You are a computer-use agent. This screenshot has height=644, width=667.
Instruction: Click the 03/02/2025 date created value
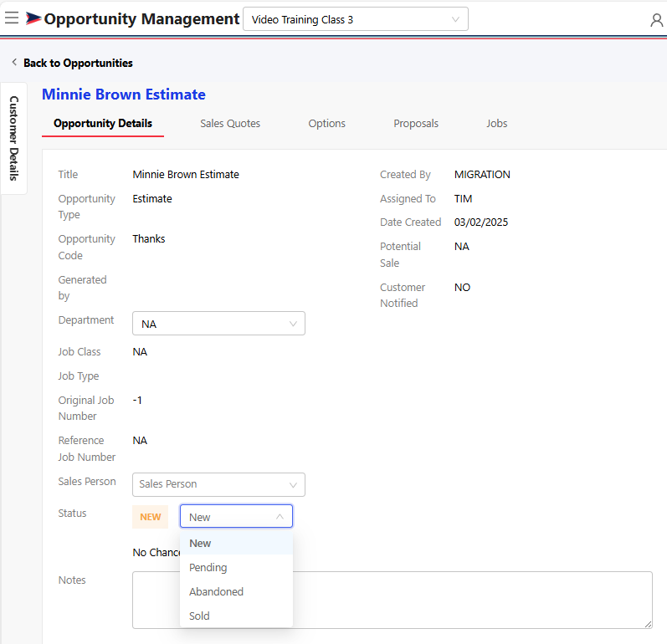coord(481,222)
